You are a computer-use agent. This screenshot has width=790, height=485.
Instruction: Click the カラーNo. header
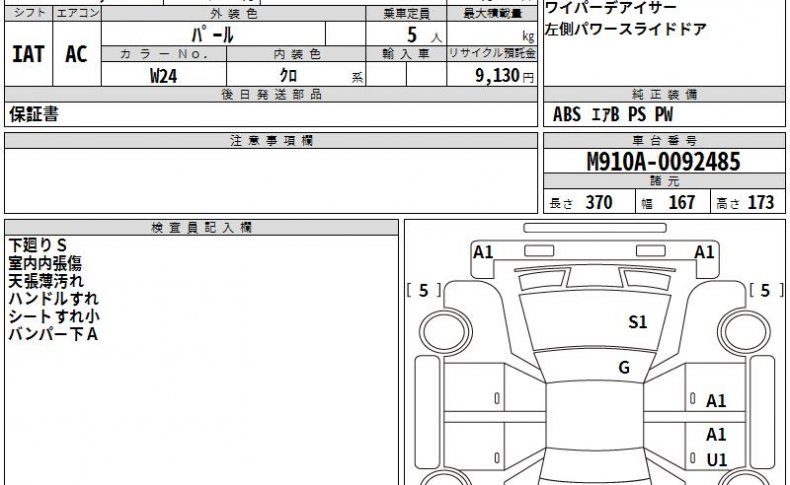(x=164, y=54)
